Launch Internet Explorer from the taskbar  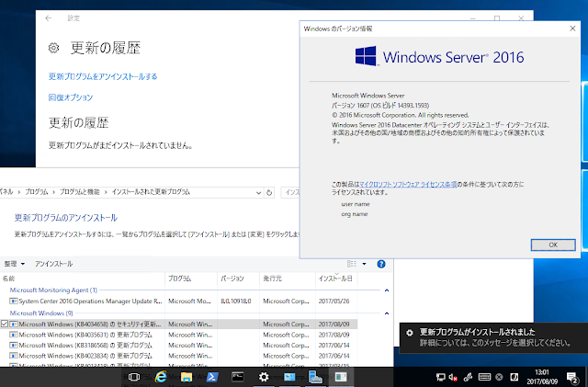point(161,377)
